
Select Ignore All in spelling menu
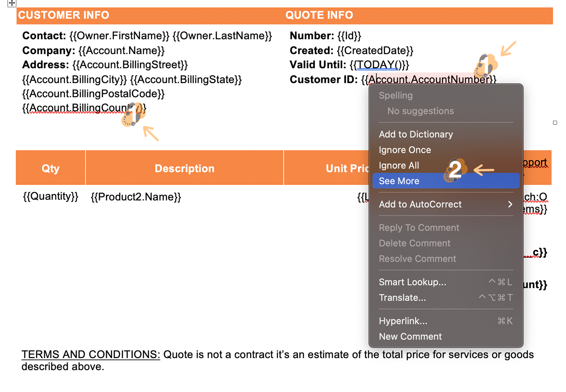[x=399, y=166]
